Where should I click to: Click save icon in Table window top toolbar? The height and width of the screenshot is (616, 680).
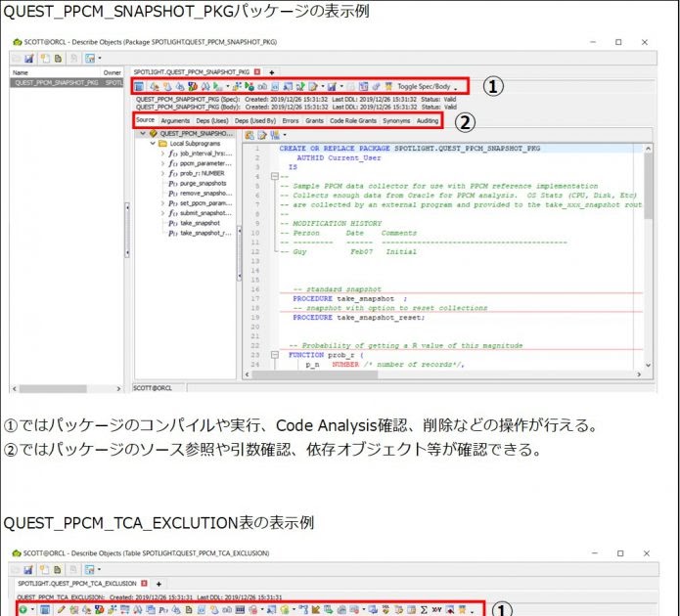point(27,569)
